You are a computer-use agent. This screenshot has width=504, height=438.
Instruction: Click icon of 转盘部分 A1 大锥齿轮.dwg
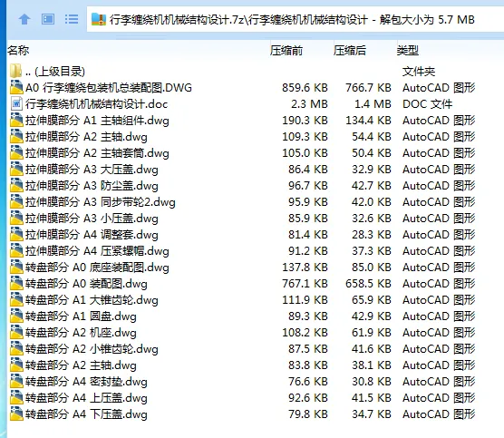tap(16, 300)
